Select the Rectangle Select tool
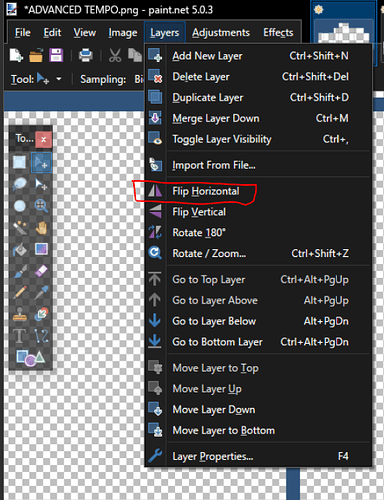 pos(20,163)
